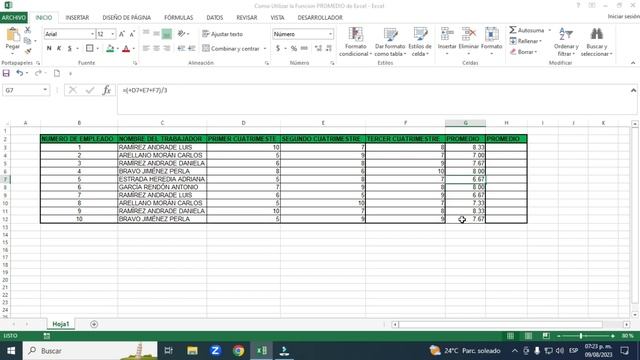Click the Pegar (paste) icon
The height and width of the screenshot is (360, 640).
click(x=13, y=35)
